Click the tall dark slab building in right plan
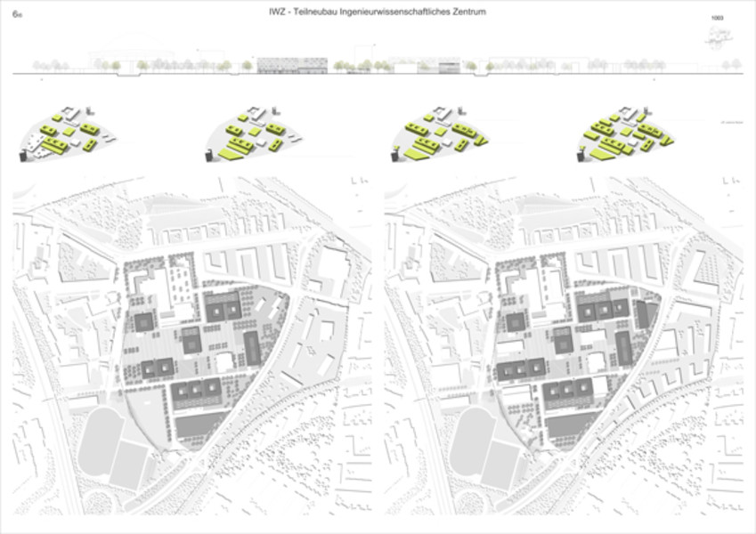Viewport: 756px width, 534px height. pos(624,347)
